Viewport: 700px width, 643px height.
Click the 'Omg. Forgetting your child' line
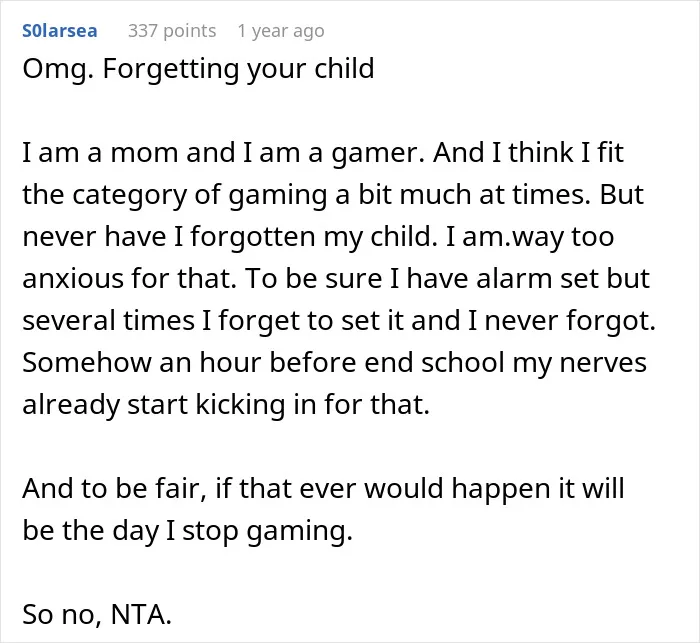(x=198, y=69)
